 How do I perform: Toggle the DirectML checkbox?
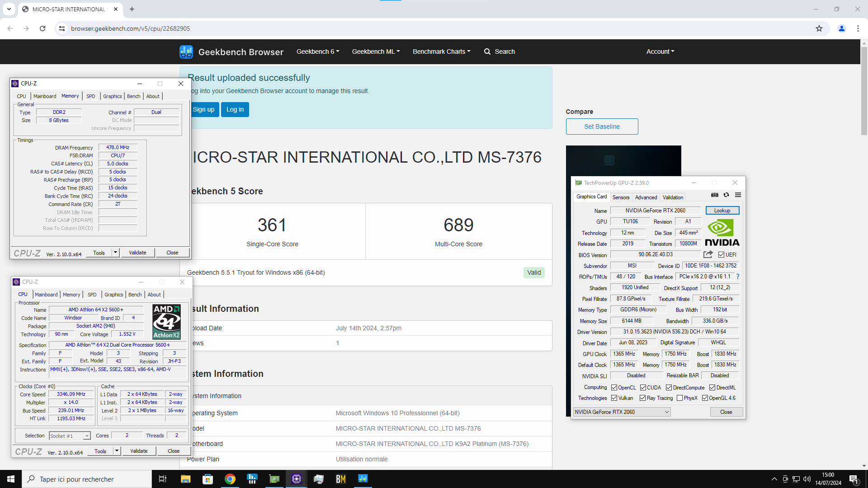(x=712, y=388)
